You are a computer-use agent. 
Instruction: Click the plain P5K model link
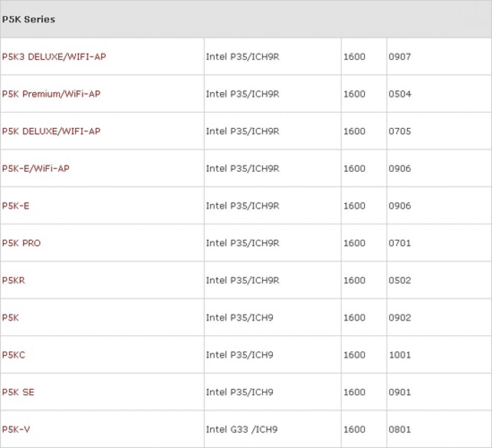coord(10,317)
